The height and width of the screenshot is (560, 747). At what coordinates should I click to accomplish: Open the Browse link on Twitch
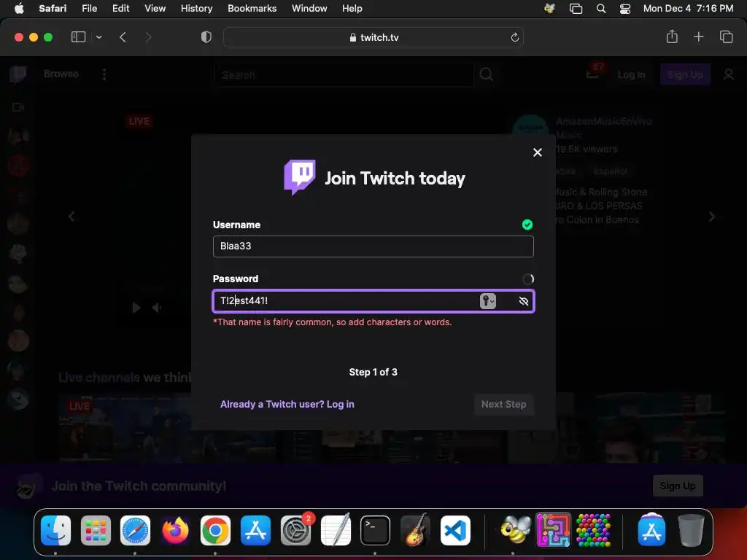click(61, 74)
